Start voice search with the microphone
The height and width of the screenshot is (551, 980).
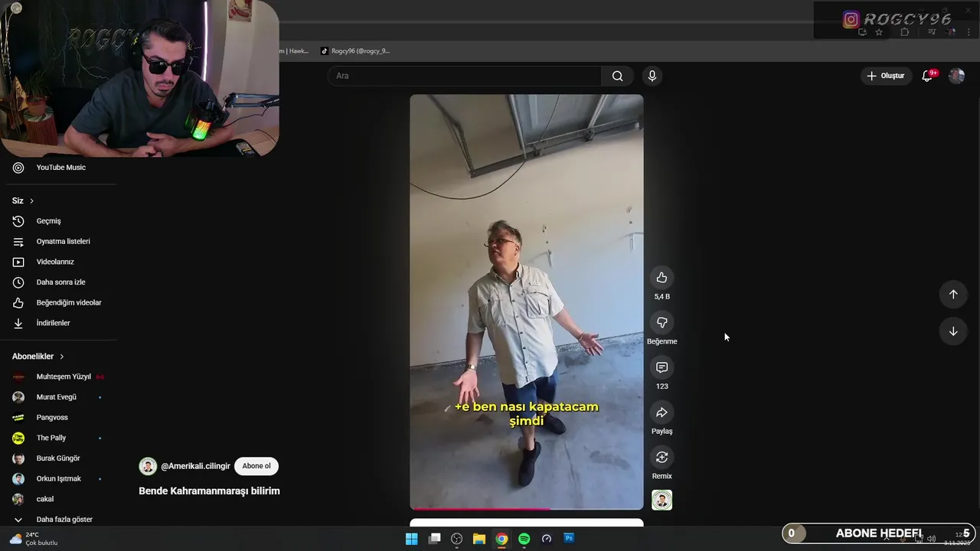coord(652,76)
